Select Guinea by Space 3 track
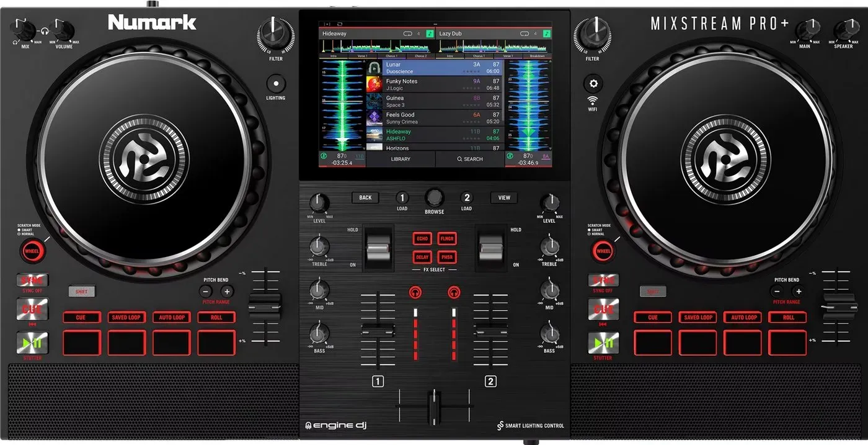The height and width of the screenshot is (445, 868). click(x=435, y=101)
